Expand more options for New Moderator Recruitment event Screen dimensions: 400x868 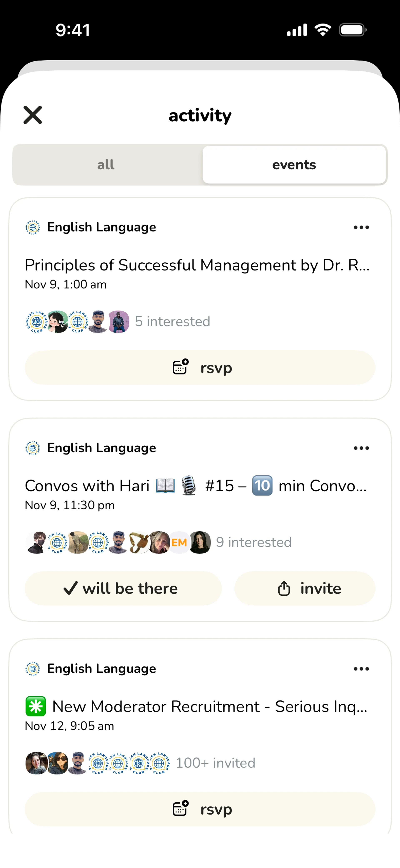coord(361,669)
